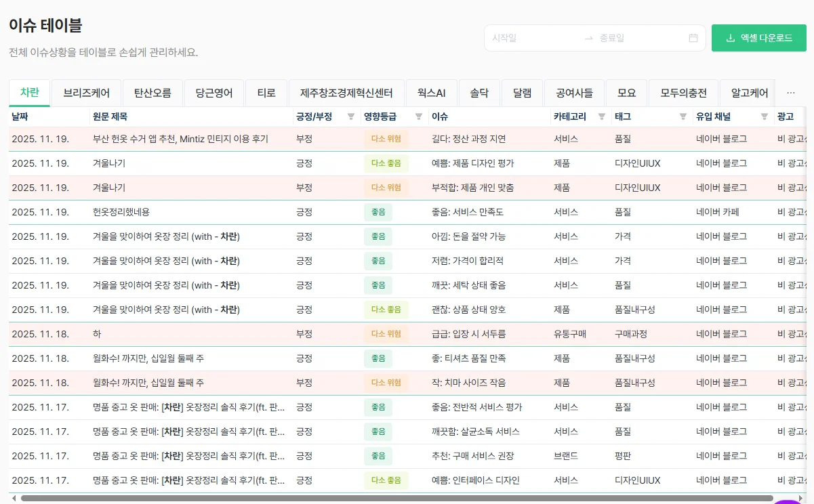Screen dimensions: 814x504
Task: Click the 엑셀 다운로드 button
Action: [x=758, y=38]
